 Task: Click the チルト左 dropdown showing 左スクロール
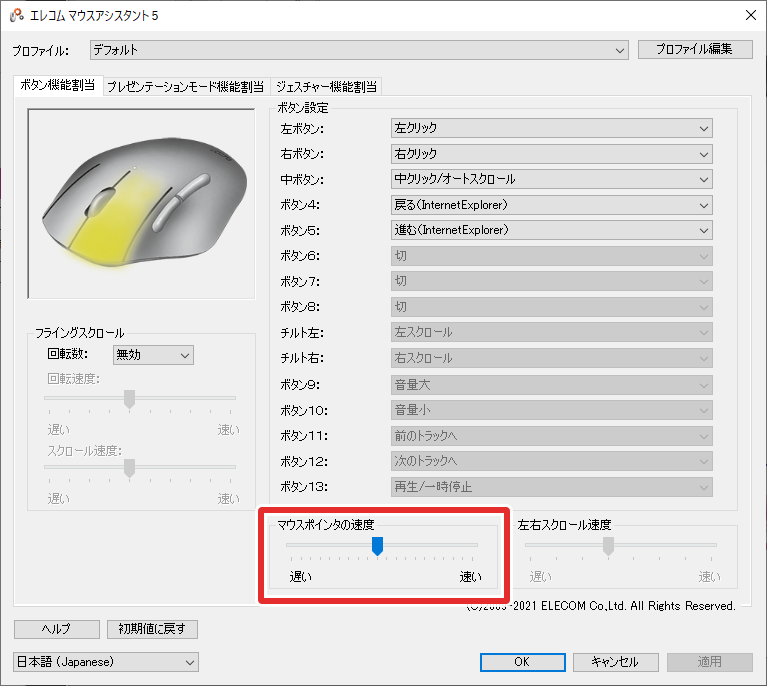pyautogui.click(x=551, y=332)
